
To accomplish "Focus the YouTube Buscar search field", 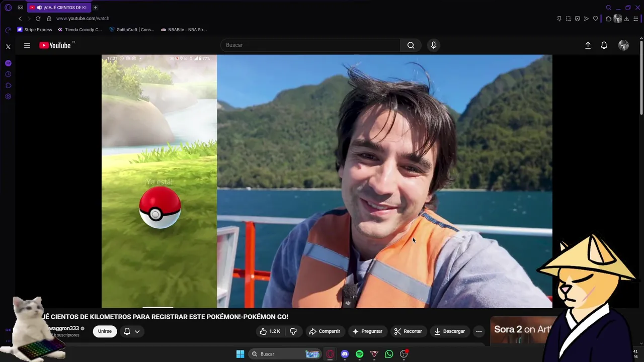I will (x=310, y=45).
